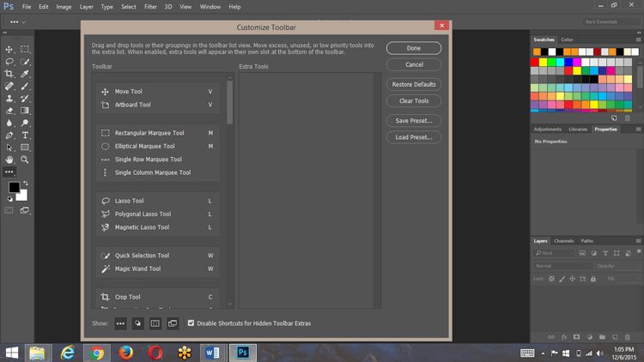The image size is (644, 362).
Task: Open the Properties panel flyout menu
Action: point(638,130)
